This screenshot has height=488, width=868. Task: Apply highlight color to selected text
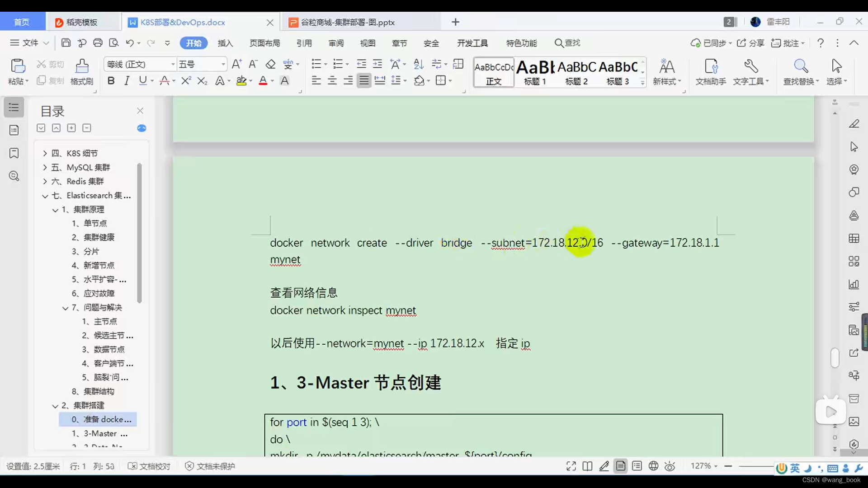241,80
